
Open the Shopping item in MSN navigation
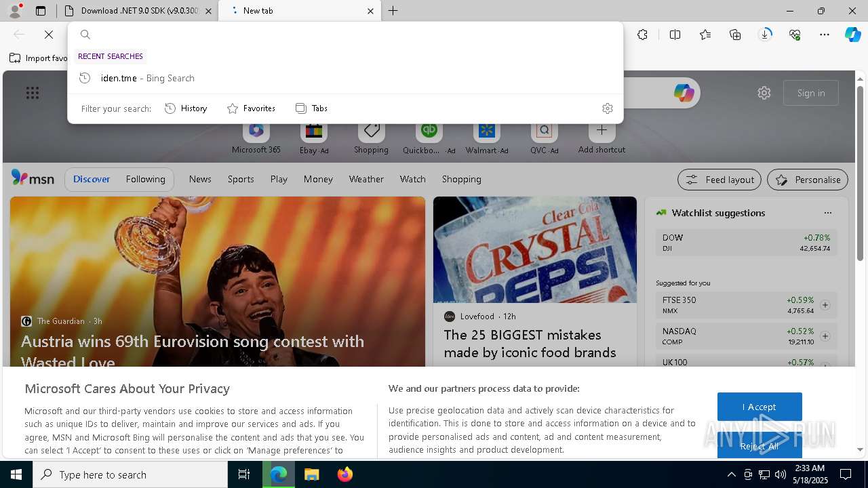[461, 179]
